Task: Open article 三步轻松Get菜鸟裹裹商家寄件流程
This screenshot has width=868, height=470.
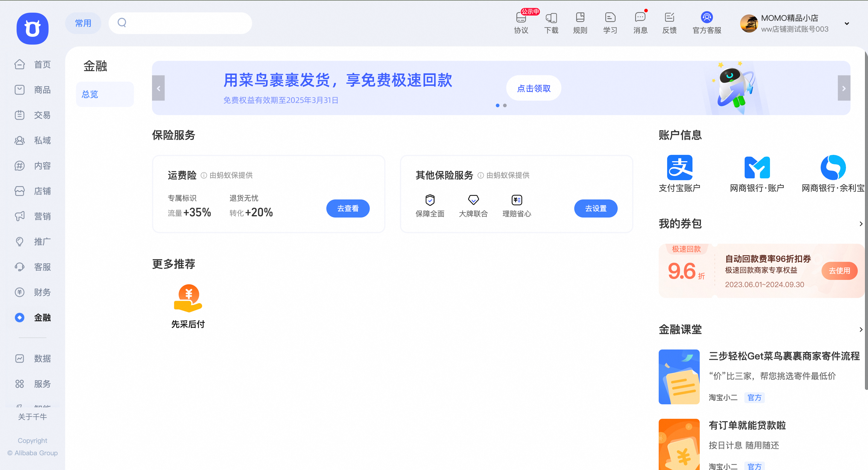Action: (x=784, y=356)
